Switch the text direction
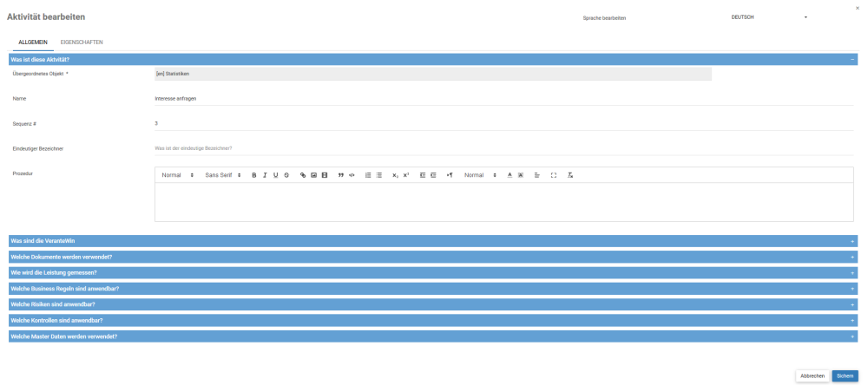Image resolution: width=868 pixels, height=385 pixels. pyautogui.click(x=450, y=175)
